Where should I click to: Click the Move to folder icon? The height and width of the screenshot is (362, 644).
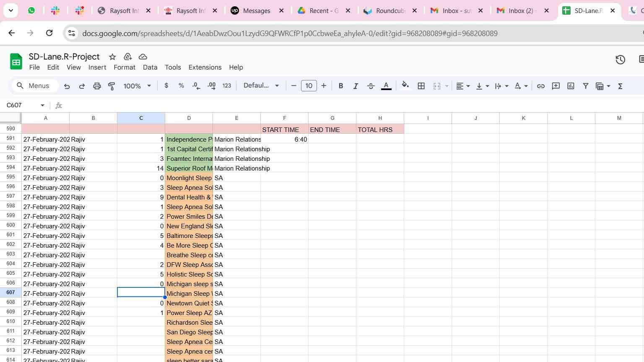tap(128, 57)
